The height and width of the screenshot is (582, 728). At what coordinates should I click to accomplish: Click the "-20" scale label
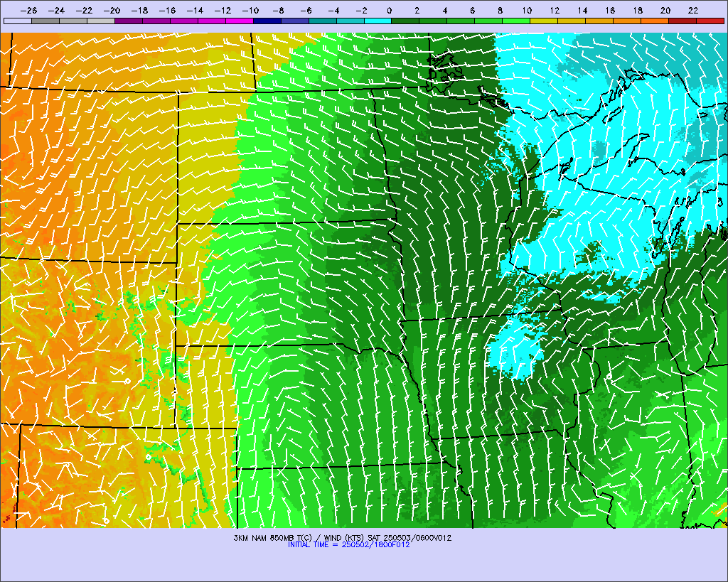[112, 10]
